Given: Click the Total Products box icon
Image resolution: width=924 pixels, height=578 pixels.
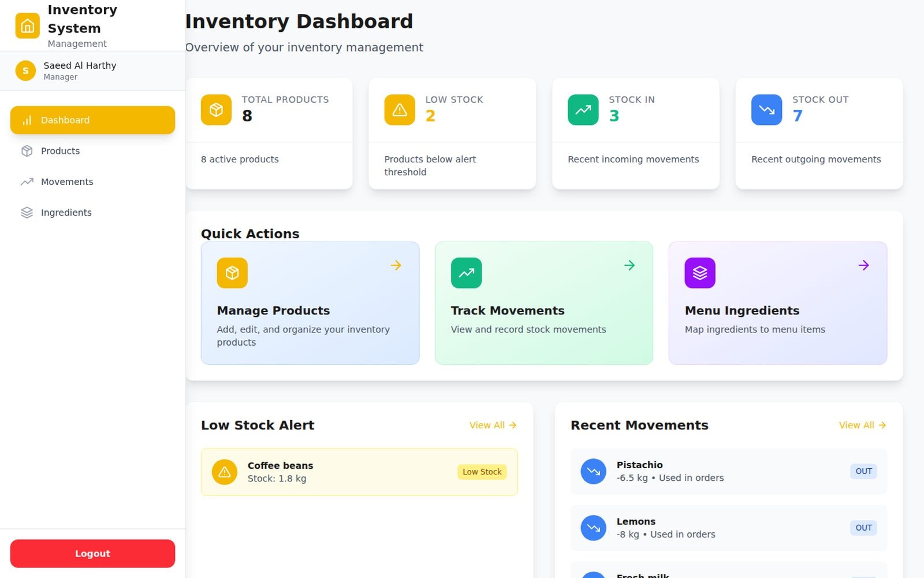Looking at the screenshot, I should [216, 110].
